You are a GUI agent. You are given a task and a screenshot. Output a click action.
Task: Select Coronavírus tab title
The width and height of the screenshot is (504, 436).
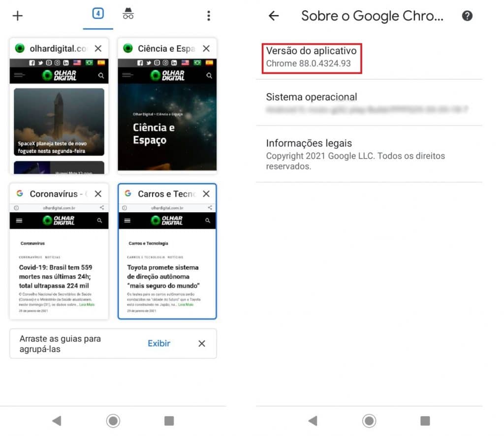click(x=59, y=194)
